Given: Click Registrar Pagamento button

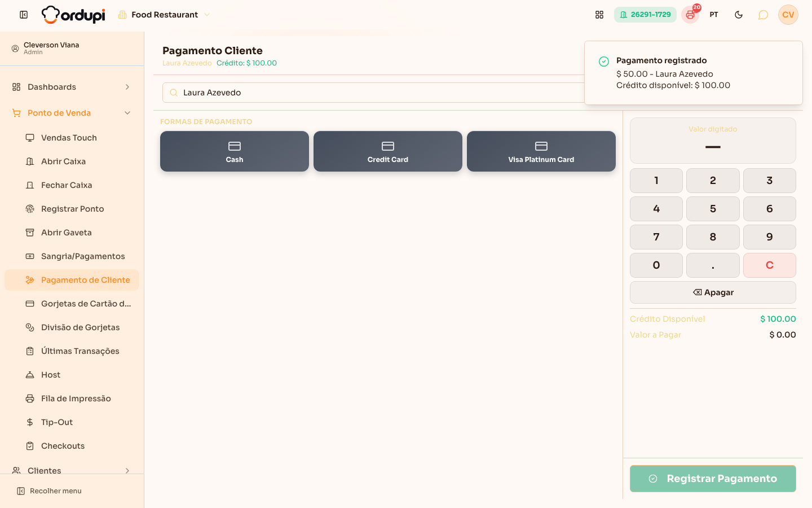Looking at the screenshot, I should click(x=713, y=479).
